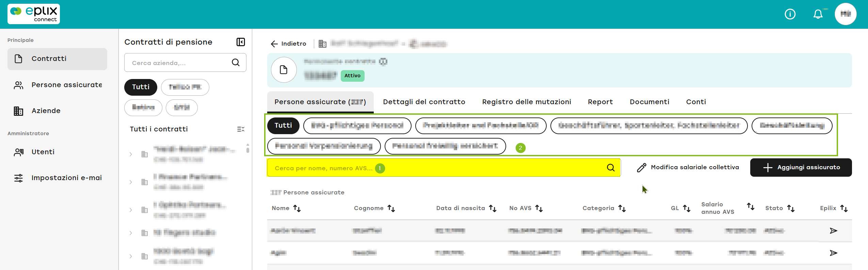Sort table by Cognome
Image resolution: width=868 pixels, height=270 pixels.
pyautogui.click(x=391, y=208)
